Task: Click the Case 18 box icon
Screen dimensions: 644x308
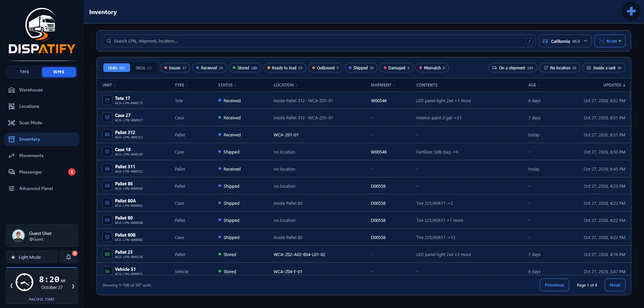Action: [107, 151]
